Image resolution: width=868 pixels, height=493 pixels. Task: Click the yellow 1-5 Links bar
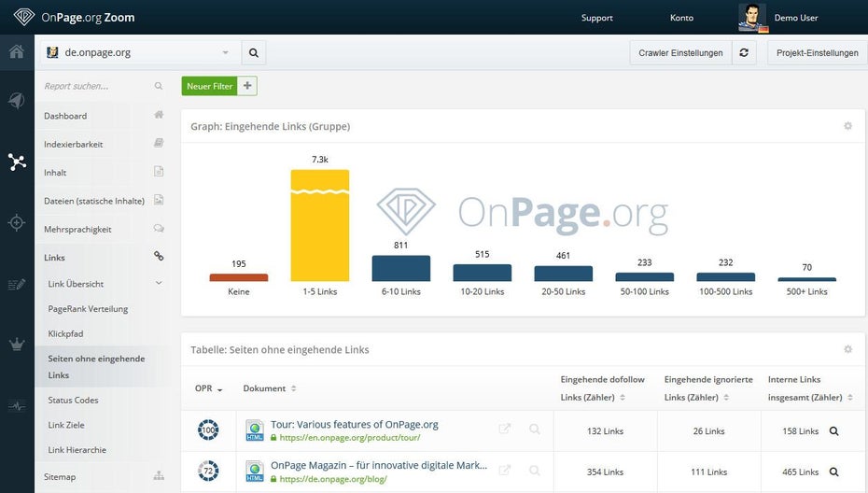(x=320, y=225)
